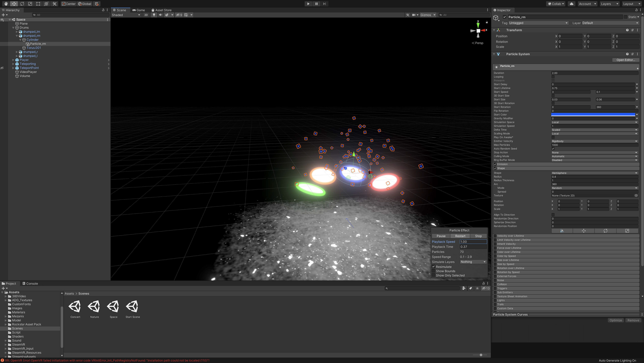Activate the Hand view tool
644x363 pixels.
pos(6,4)
